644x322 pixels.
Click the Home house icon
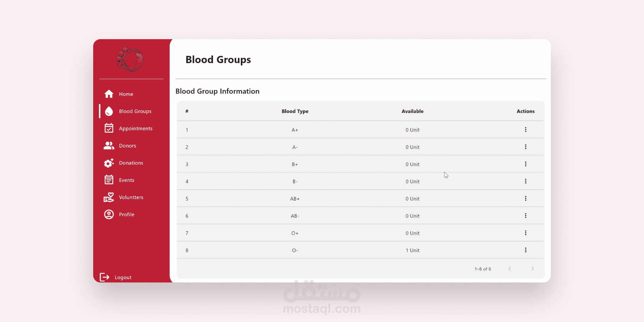click(109, 94)
